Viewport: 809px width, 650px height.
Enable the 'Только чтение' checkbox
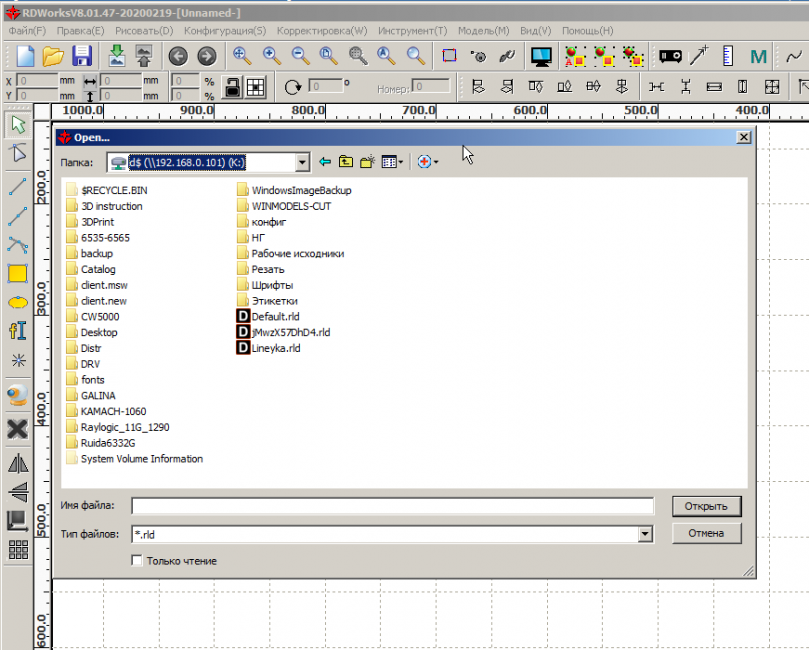click(x=137, y=561)
